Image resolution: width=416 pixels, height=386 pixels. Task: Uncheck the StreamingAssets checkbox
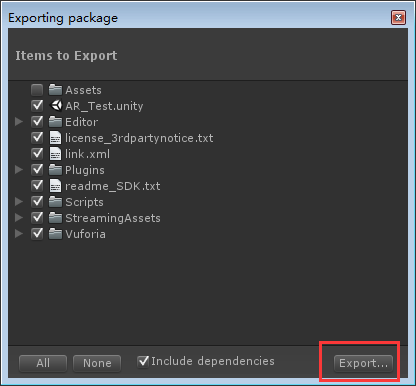pyautogui.click(x=37, y=218)
